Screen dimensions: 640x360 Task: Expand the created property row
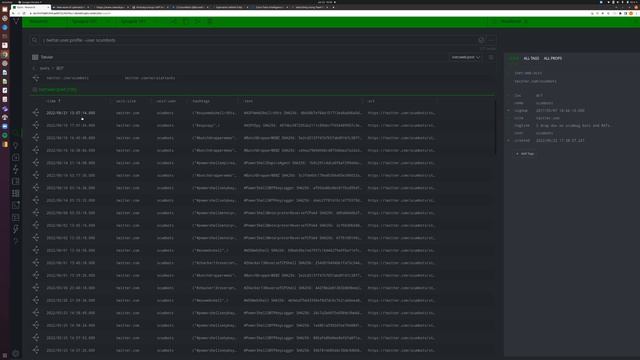tap(509, 140)
